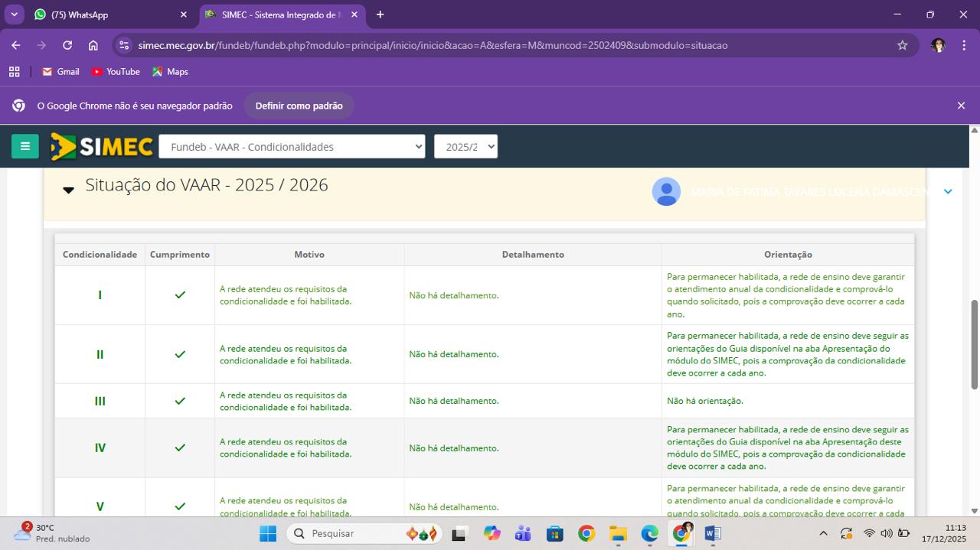Bookmark this page with the star
This screenshot has height=550, width=980.
[903, 45]
